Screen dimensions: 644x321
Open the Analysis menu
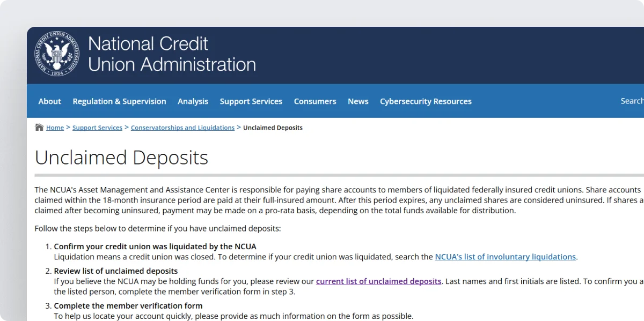(193, 101)
